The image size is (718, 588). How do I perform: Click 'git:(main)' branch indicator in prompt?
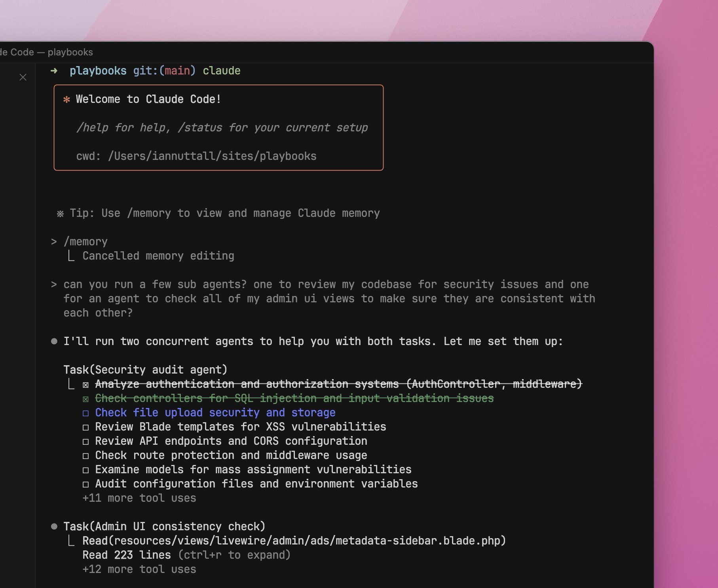(x=164, y=71)
